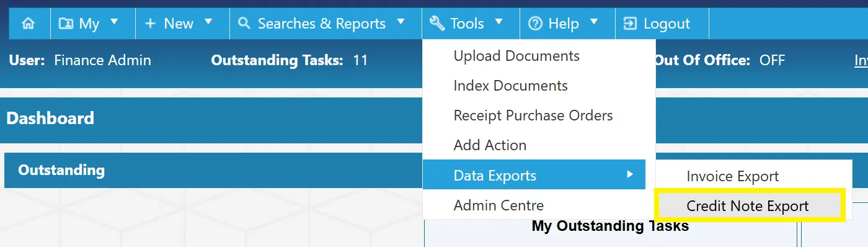
Task: Expand the My menu arrow
Action: coord(114,22)
